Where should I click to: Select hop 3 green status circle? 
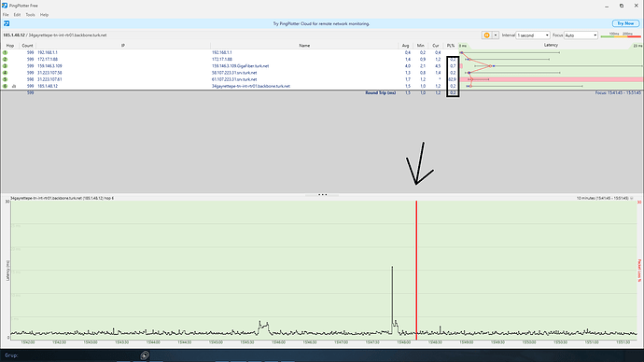5,66
